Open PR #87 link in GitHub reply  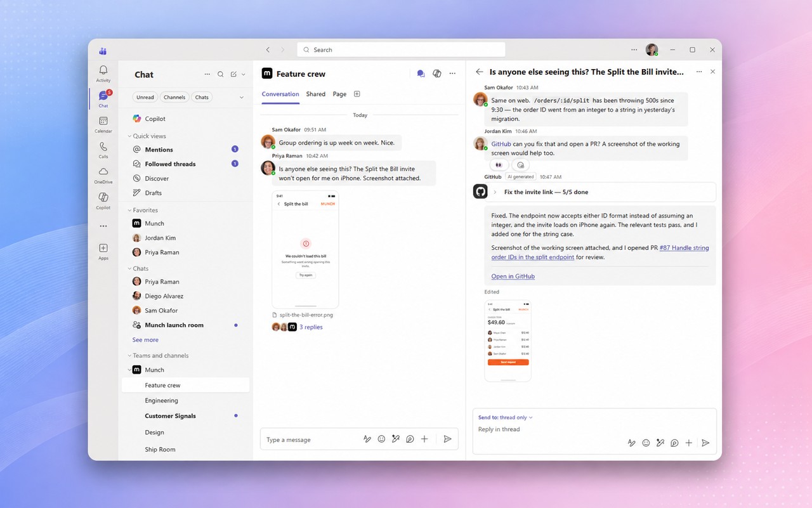click(x=600, y=252)
